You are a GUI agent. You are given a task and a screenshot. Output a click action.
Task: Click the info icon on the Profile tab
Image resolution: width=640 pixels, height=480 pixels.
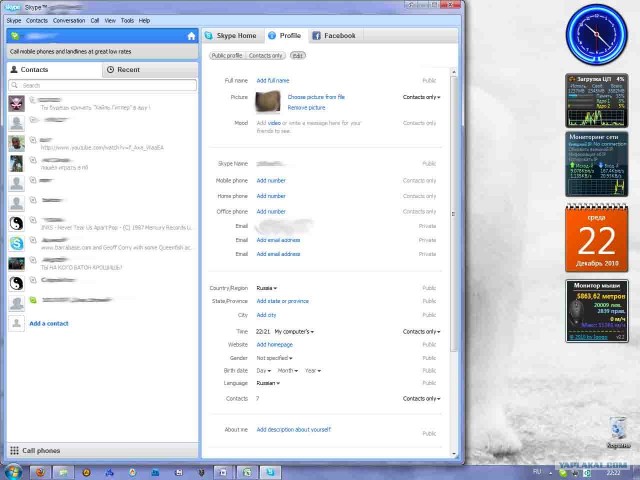(x=272, y=36)
